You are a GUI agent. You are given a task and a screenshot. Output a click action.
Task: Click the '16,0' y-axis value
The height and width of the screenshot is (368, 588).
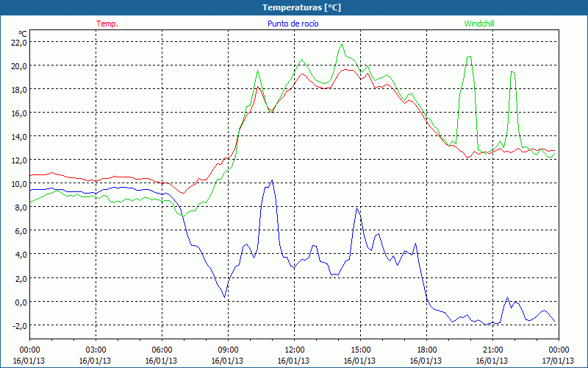[x=20, y=113]
